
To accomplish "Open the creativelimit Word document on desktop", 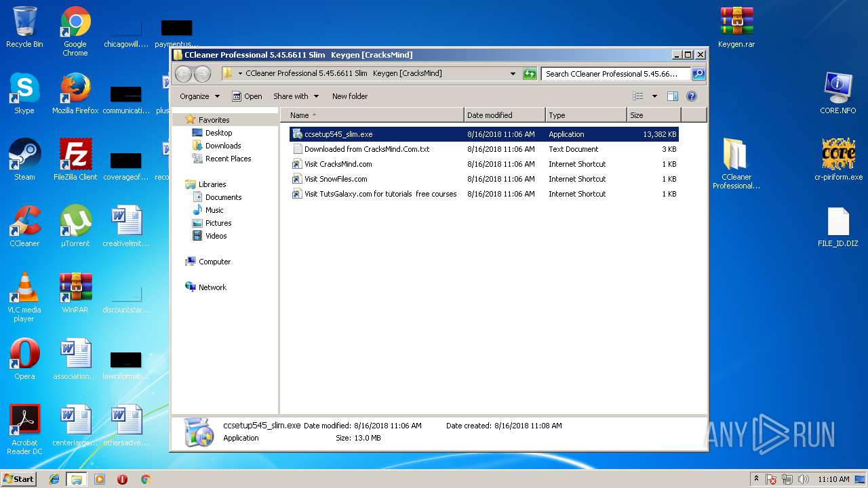I will pos(126,226).
